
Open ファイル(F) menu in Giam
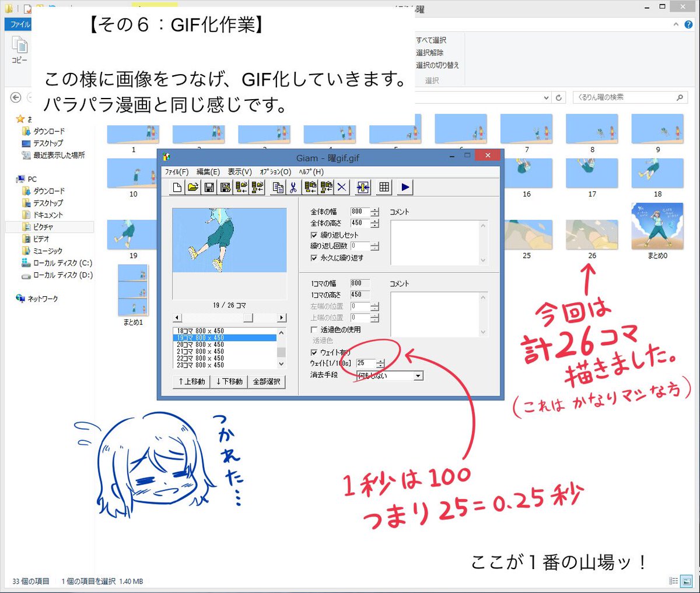click(x=177, y=172)
